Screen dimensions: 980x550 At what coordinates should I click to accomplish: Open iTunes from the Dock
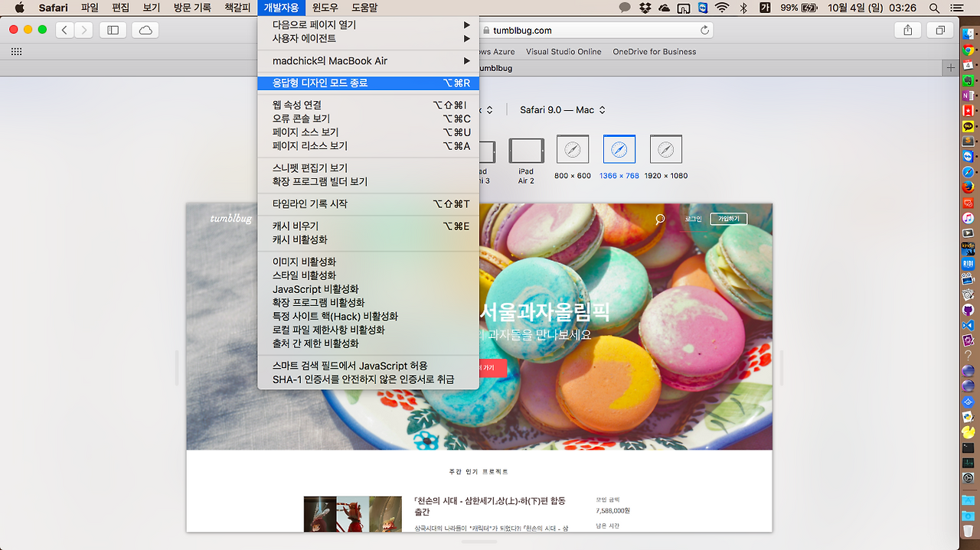tap(968, 217)
